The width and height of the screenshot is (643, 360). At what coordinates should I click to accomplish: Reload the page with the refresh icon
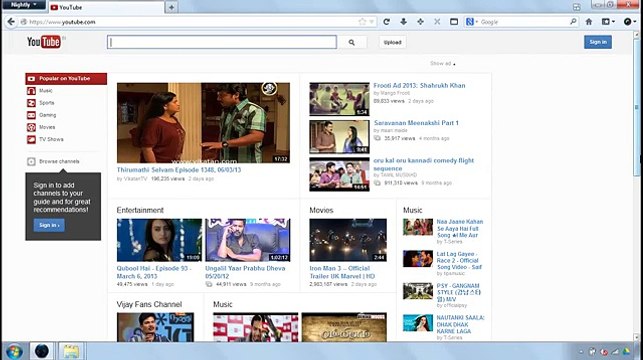point(386,22)
